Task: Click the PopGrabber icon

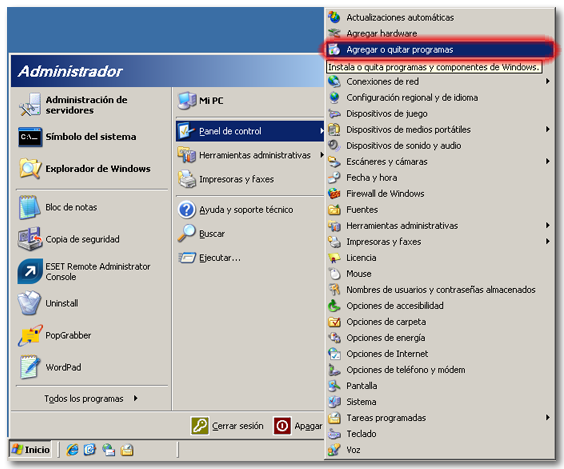Action: [30, 336]
